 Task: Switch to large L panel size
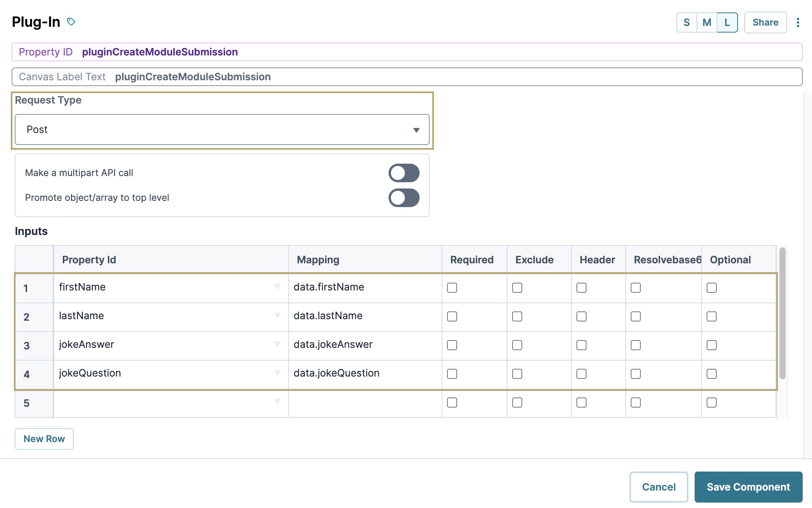coord(727,22)
